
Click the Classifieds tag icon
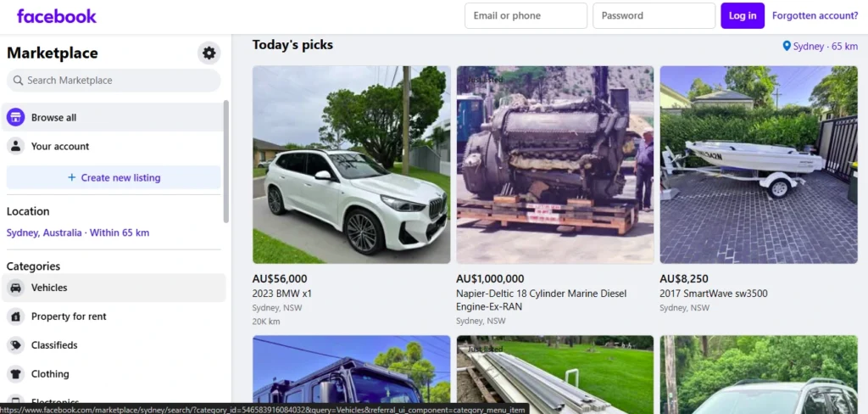coord(15,345)
